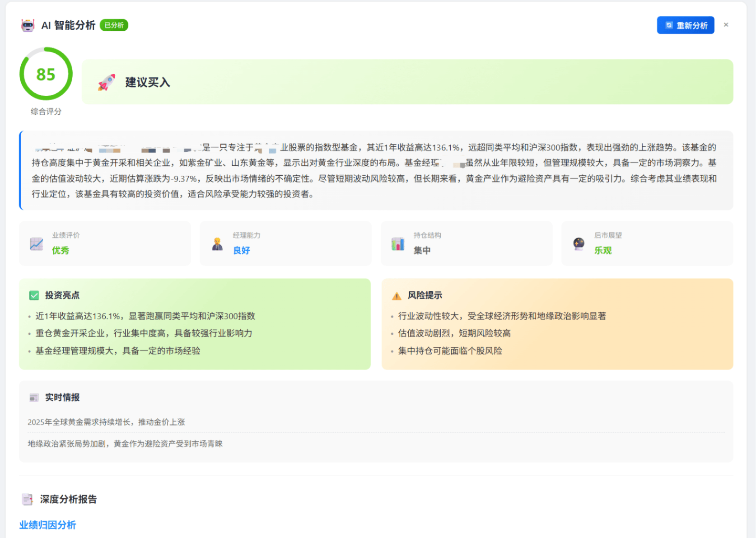This screenshot has width=756, height=538.
Task: Click the 投资亮点 heading
Action: (62, 295)
